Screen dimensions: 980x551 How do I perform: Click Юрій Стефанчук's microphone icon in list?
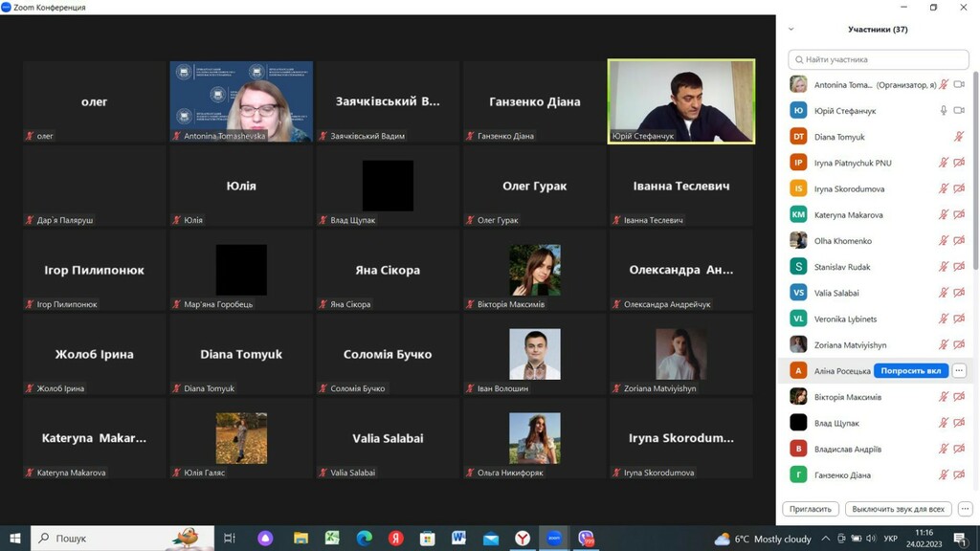pyautogui.click(x=944, y=111)
